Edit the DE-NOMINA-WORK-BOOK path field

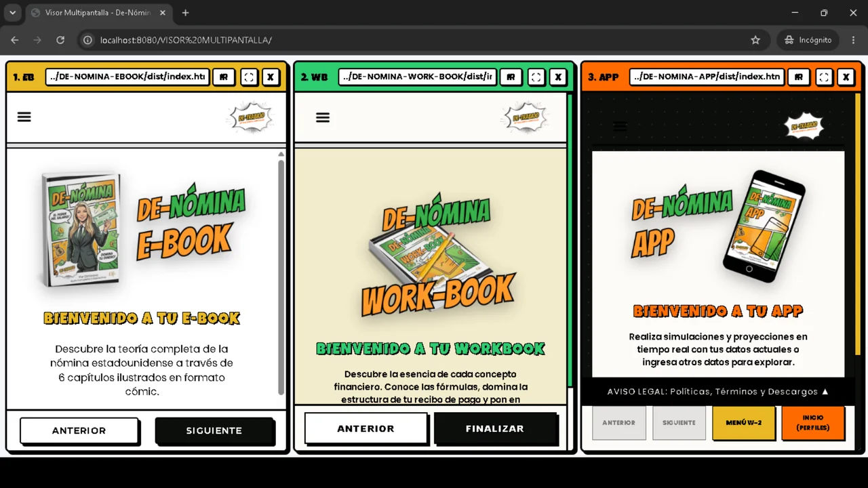(417, 77)
